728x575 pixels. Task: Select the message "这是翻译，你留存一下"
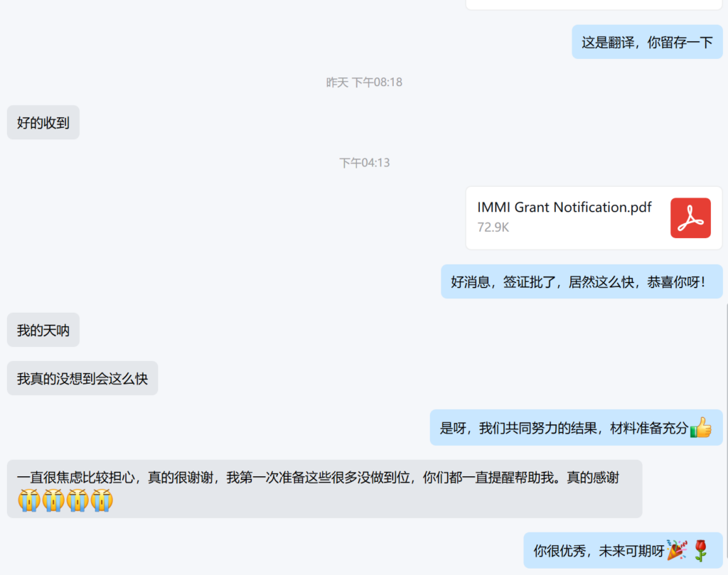tap(646, 42)
